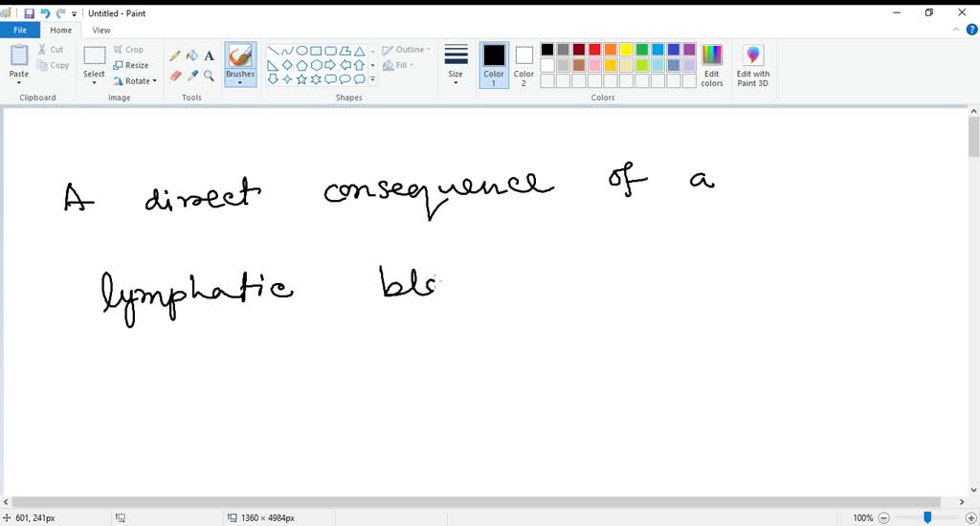Click the Redo arrow in title bar
The image size is (980, 526).
(60, 13)
